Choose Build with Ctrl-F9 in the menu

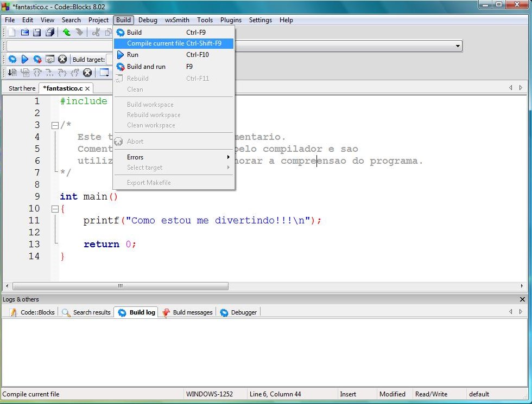174,33
